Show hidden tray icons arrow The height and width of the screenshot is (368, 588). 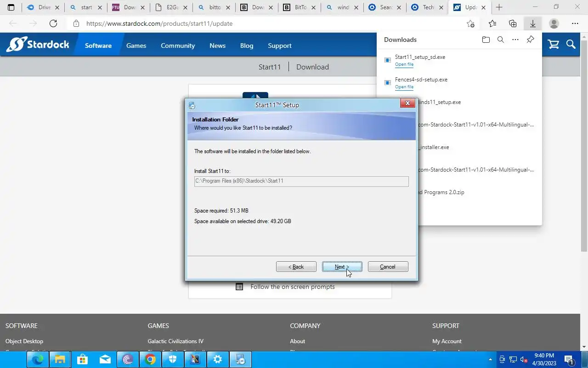point(491,360)
